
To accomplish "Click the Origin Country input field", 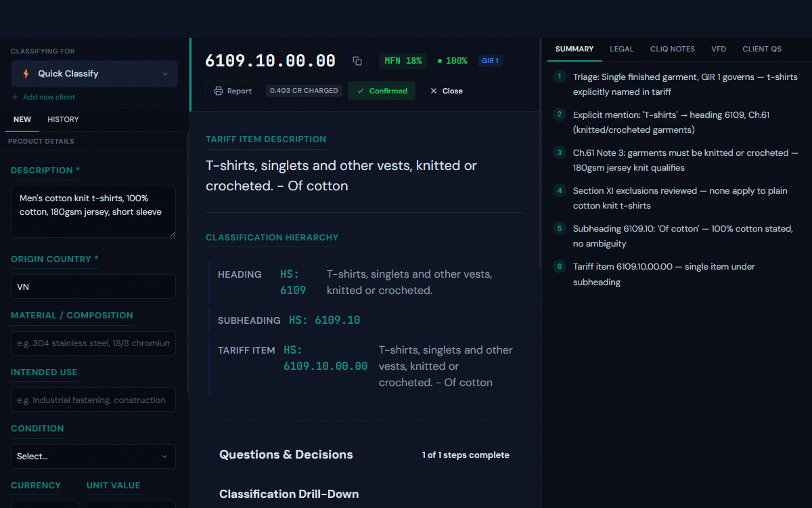I will click(x=93, y=287).
